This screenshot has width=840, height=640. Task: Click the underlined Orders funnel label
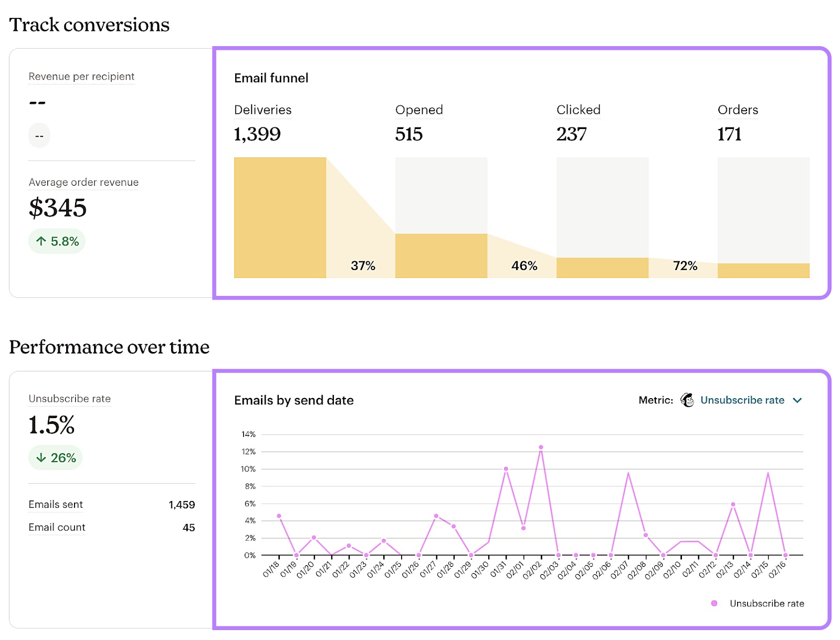pos(738,110)
